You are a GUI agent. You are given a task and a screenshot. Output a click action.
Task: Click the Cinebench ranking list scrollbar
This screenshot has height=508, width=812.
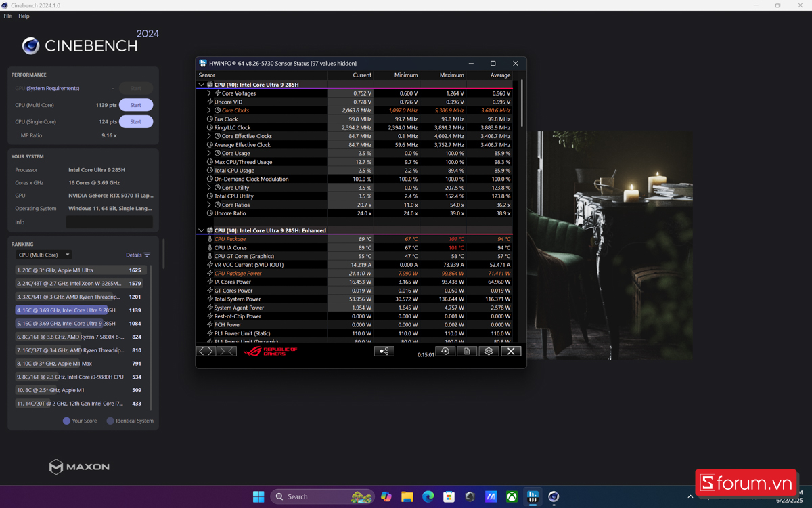pyautogui.click(x=151, y=337)
